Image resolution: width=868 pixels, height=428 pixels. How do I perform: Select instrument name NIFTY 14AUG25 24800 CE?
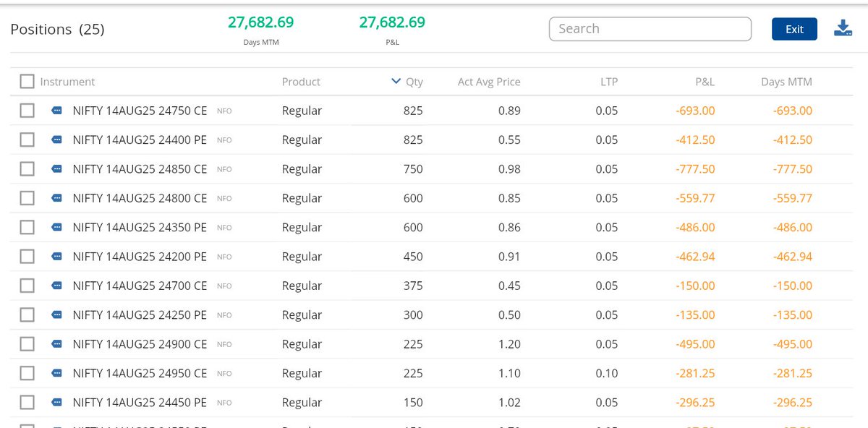click(x=140, y=198)
